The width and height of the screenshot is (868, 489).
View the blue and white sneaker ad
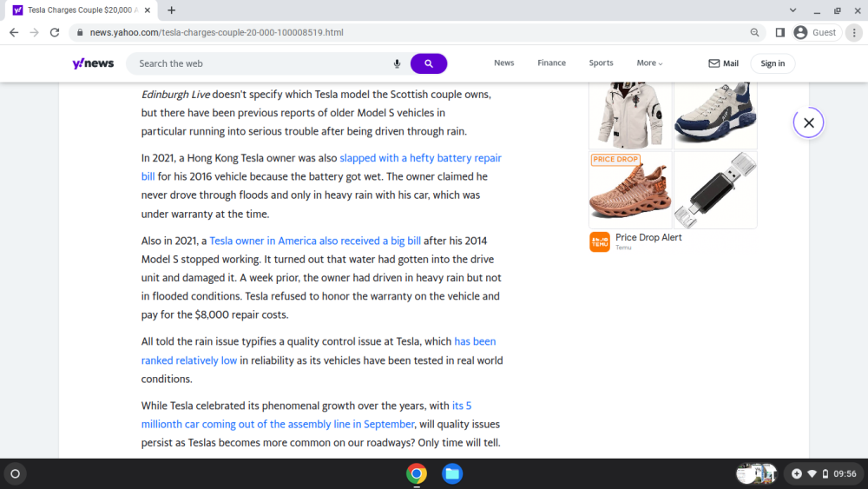click(x=715, y=116)
